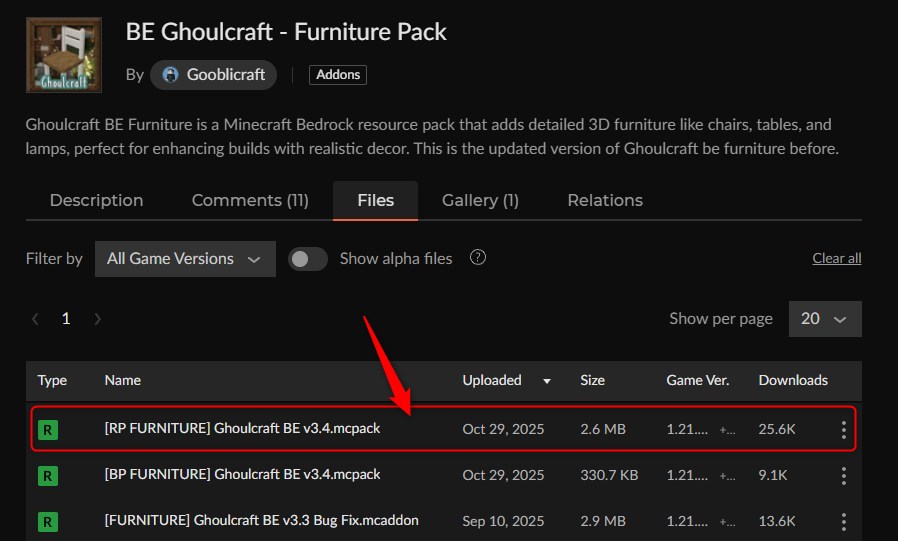Open [FURNITURE] Ghoulcraft BE v3.3 Bug Fix.mcaddon file
898x541 pixels.
point(262,520)
